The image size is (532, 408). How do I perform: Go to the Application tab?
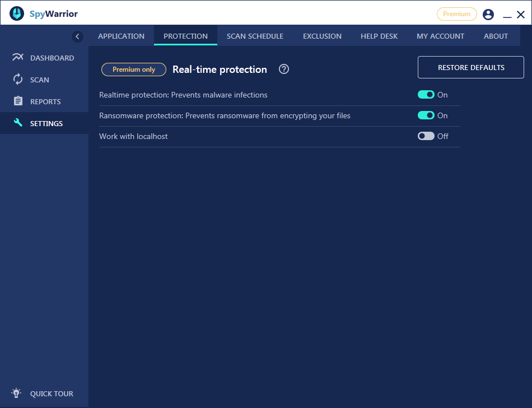click(x=121, y=36)
